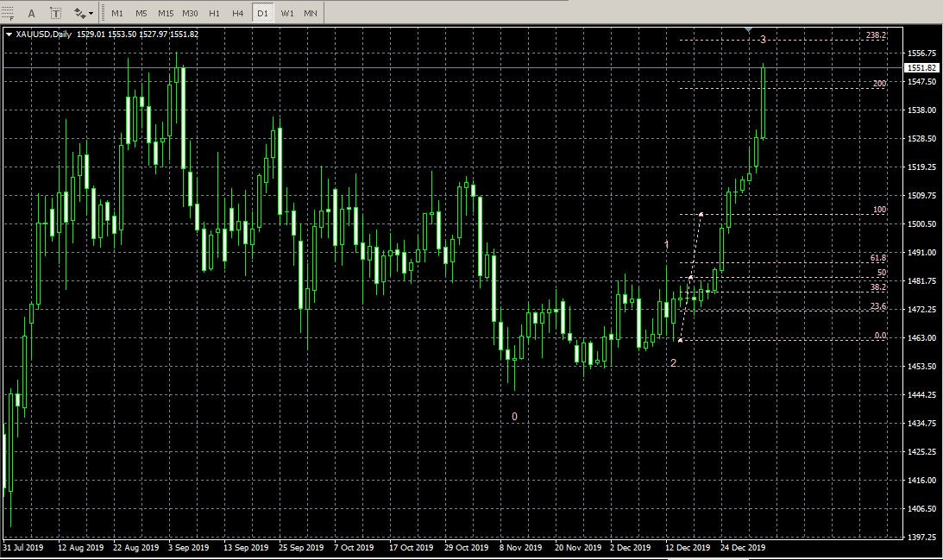The height and width of the screenshot is (560, 943).
Task: Click the current price label 1551.82
Action: coord(921,68)
